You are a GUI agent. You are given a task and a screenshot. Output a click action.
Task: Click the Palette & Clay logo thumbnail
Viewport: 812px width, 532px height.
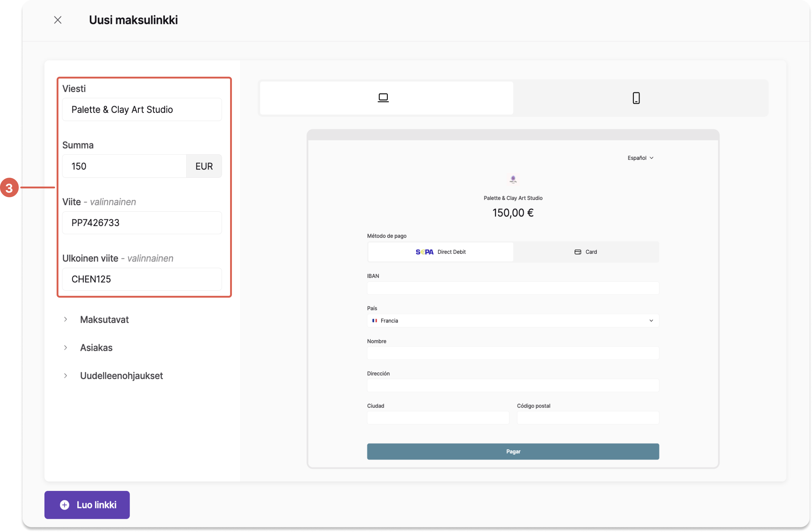pos(513,179)
